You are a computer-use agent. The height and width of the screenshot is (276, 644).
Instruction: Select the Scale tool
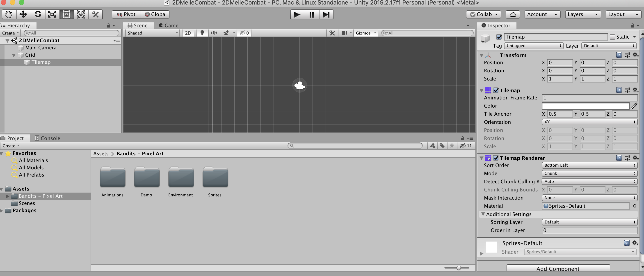pos(52,14)
